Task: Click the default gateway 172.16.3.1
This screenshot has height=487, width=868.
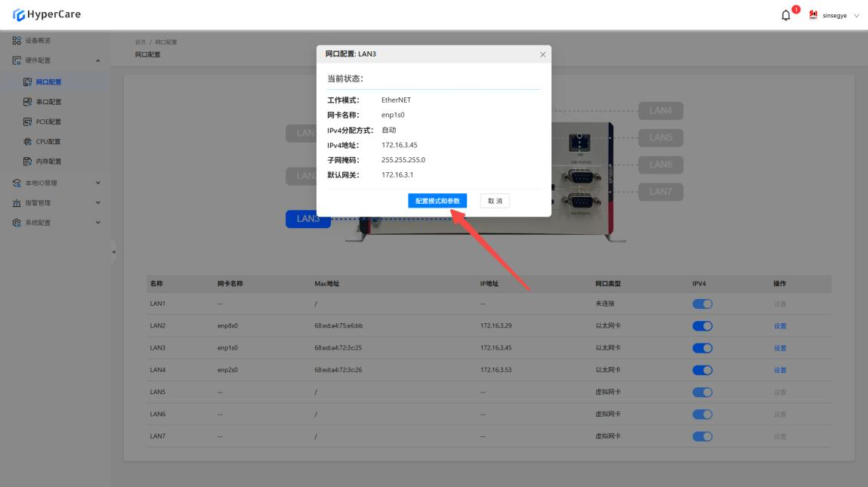Action: point(397,175)
